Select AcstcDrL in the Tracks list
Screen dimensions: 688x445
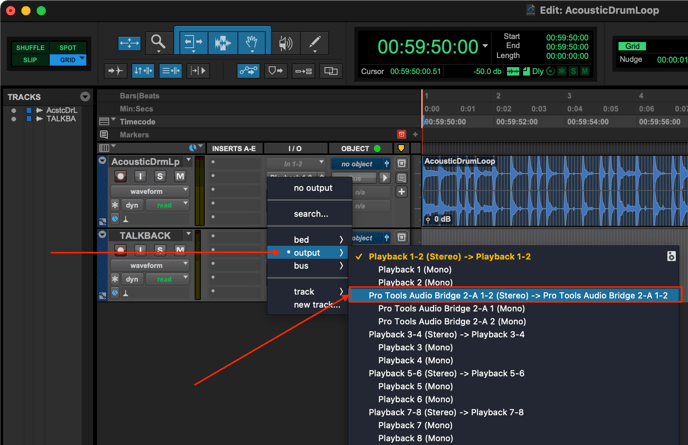point(61,110)
